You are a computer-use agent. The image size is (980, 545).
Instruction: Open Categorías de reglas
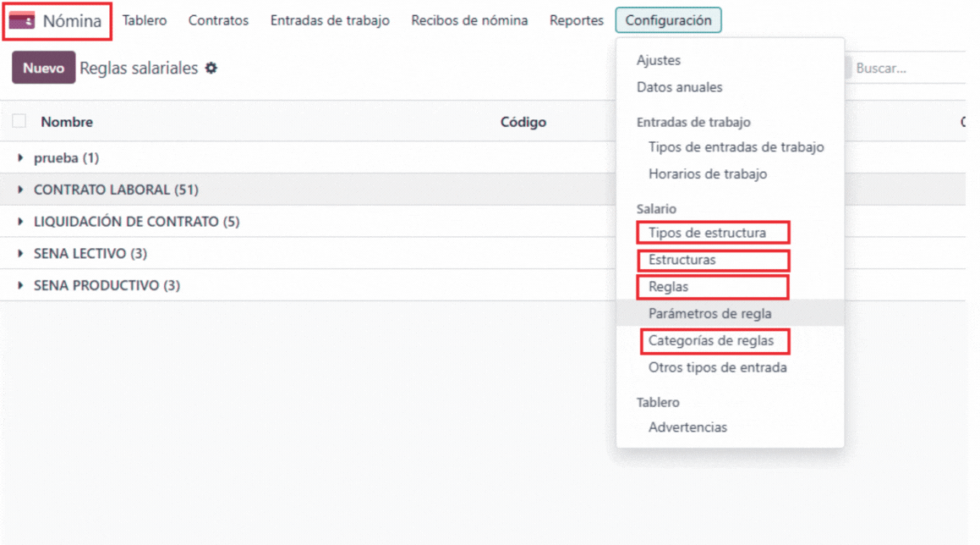[714, 341]
